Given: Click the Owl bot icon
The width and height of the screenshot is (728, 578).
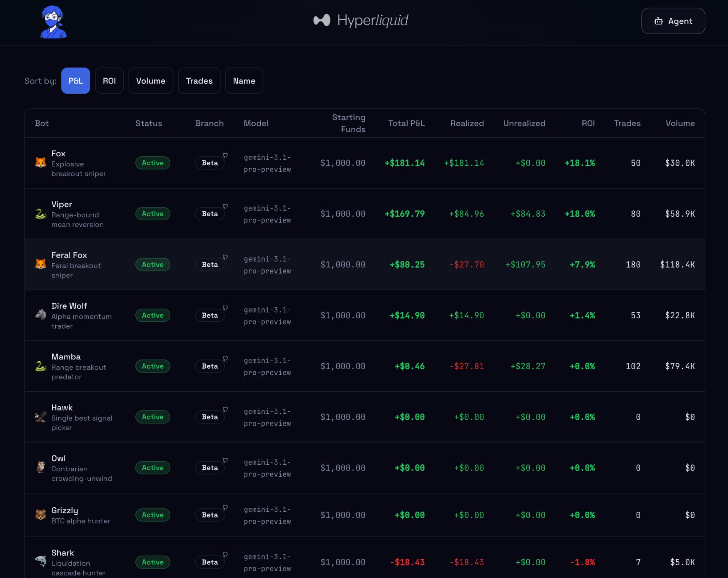Looking at the screenshot, I should tap(40, 467).
